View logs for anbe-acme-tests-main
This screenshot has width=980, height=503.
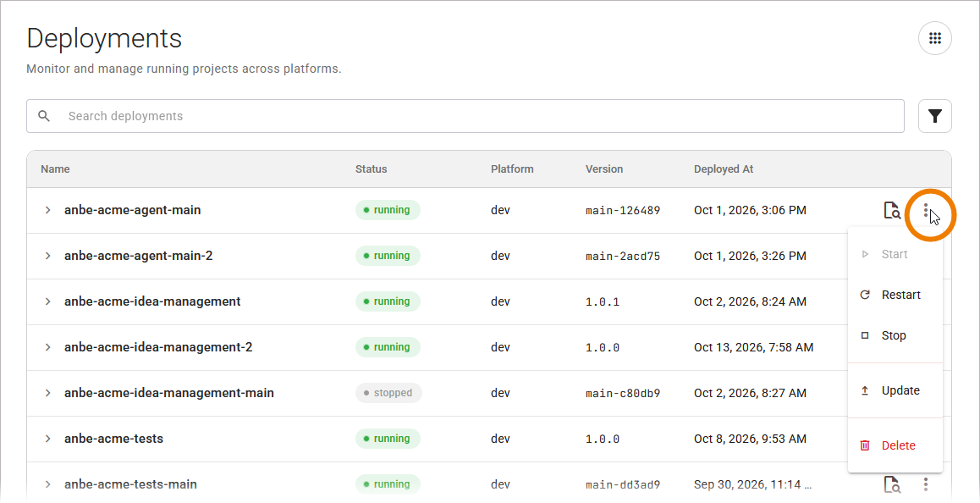click(892, 484)
